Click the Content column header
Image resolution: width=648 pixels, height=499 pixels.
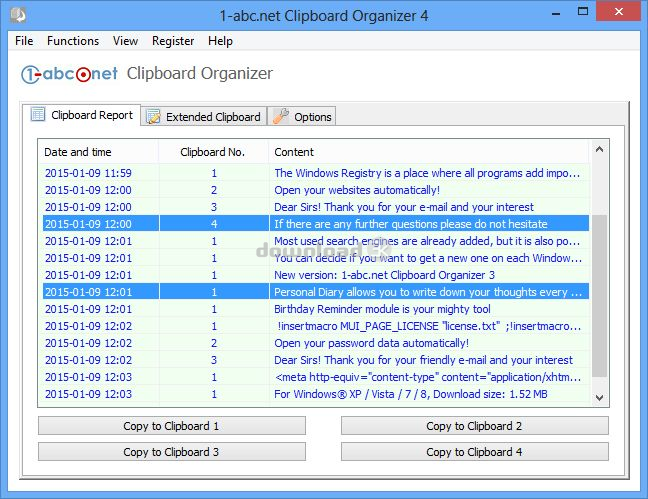[x=429, y=152]
